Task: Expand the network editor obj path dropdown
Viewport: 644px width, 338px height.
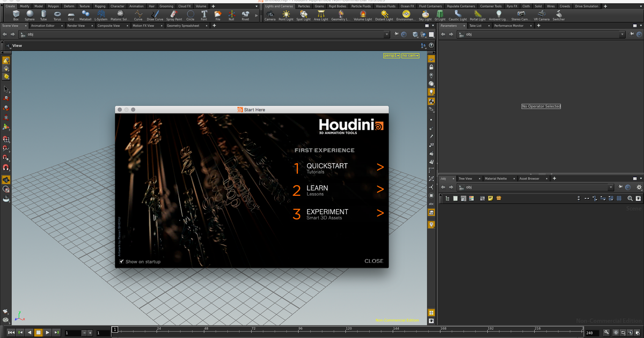Action: [x=611, y=187]
